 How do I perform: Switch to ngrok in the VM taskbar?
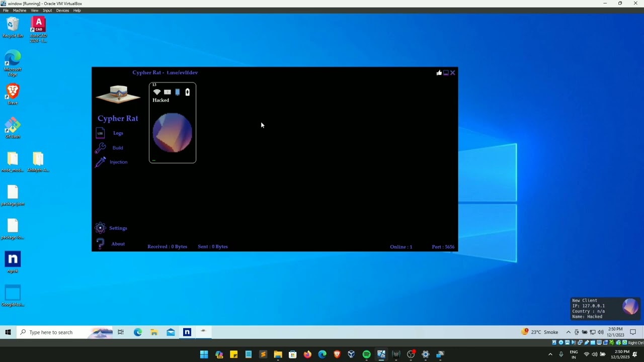point(187,332)
